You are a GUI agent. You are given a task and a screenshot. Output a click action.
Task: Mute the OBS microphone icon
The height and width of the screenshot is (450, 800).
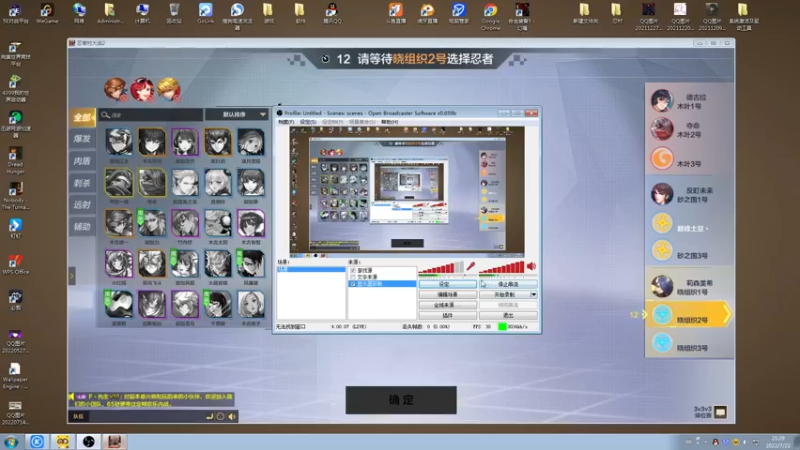[x=471, y=266]
